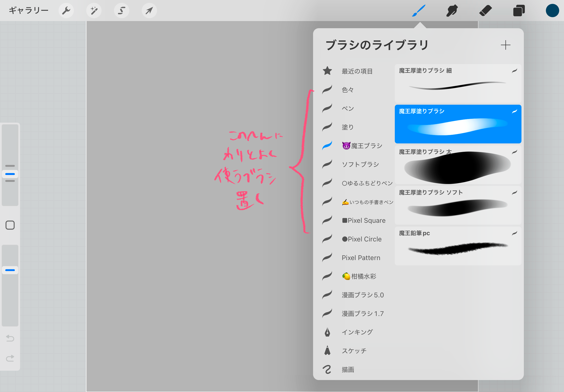Click the blue stroke icon beside 魔王ブラシ
This screenshot has height=392, width=564.
point(327,145)
